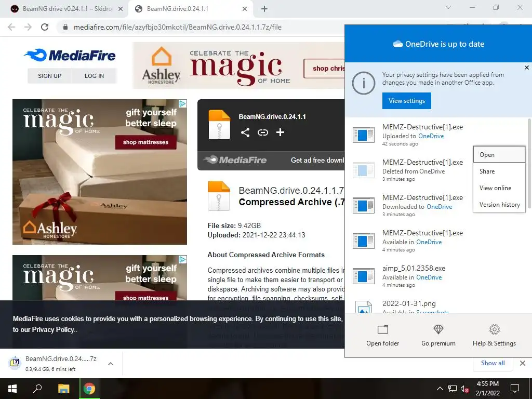Click the LOG IN button
Screen dimensions: 532x399
tap(94, 76)
